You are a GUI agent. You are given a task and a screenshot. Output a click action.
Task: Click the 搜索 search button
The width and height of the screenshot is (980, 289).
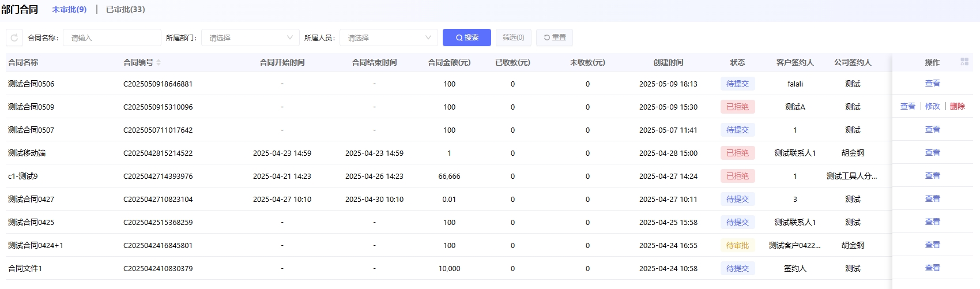(466, 37)
